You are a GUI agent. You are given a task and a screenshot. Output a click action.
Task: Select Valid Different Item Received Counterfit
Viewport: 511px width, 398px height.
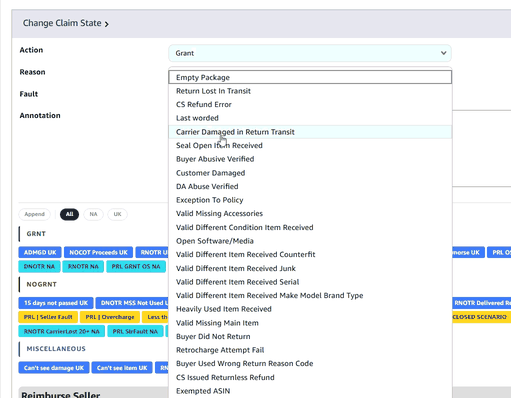(x=310, y=254)
